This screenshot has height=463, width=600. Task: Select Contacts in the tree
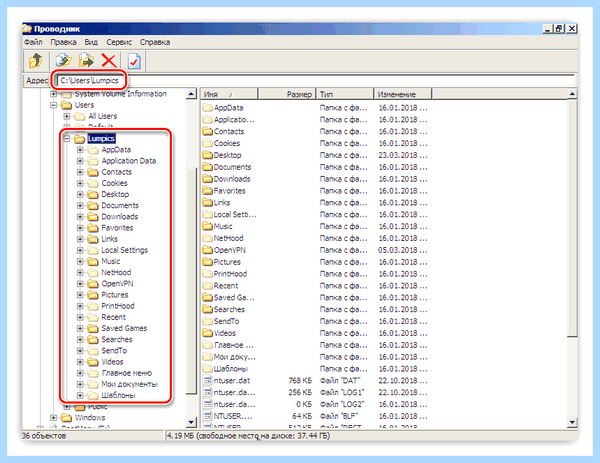point(116,172)
